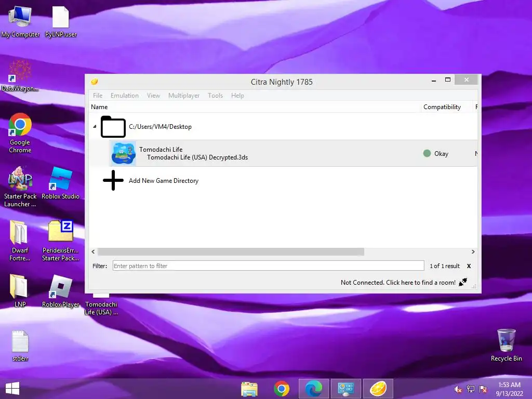Select Dwarf Fortress folder on desktop
This screenshot has height=399, width=532.
[x=20, y=241]
